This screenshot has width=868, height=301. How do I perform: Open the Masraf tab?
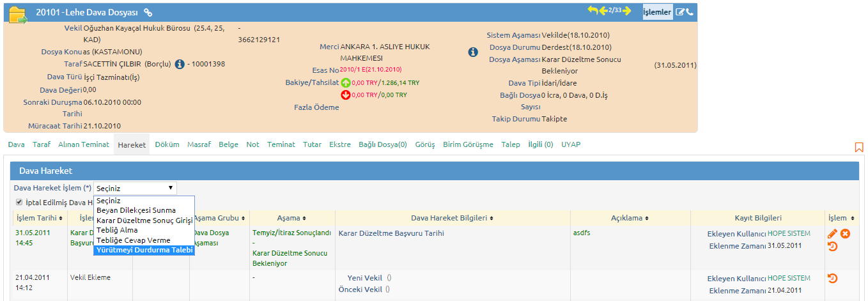coord(199,144)
